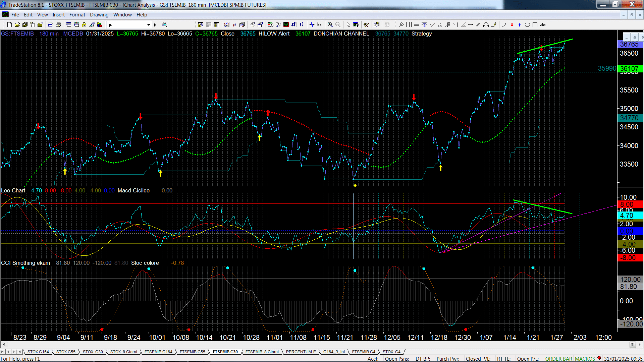Click ORDER BAR in status bar

[558, 359]
